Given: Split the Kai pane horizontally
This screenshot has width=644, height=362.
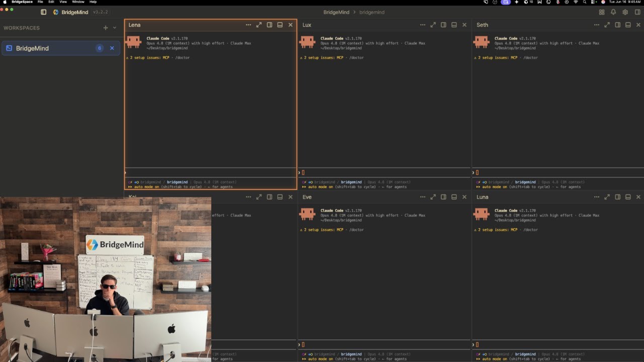Looking at the screenshot, I should [280, 197].
